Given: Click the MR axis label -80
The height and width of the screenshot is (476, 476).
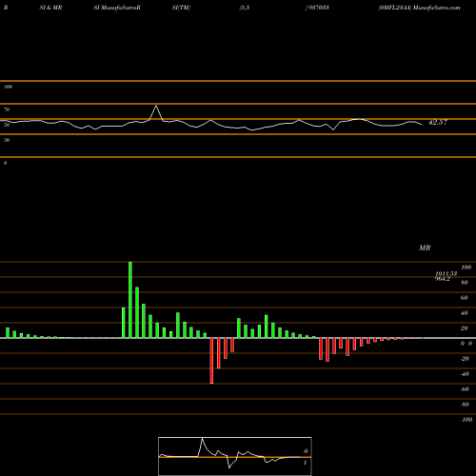Looking at the screenshot, I should tap(465, 405).
